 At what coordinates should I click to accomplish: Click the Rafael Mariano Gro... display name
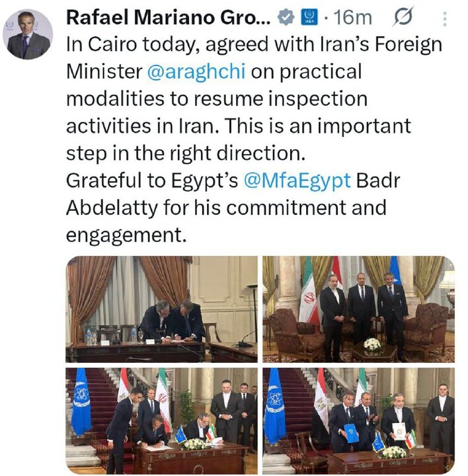169,19
